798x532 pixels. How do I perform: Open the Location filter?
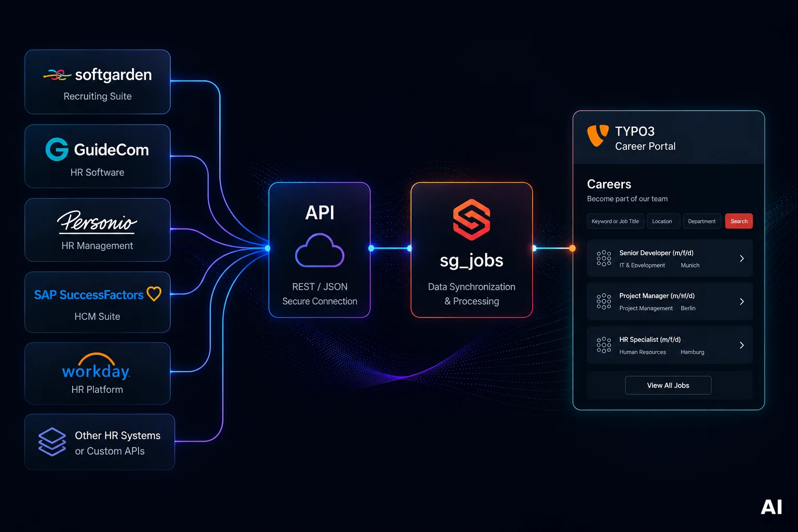point(662,221)
